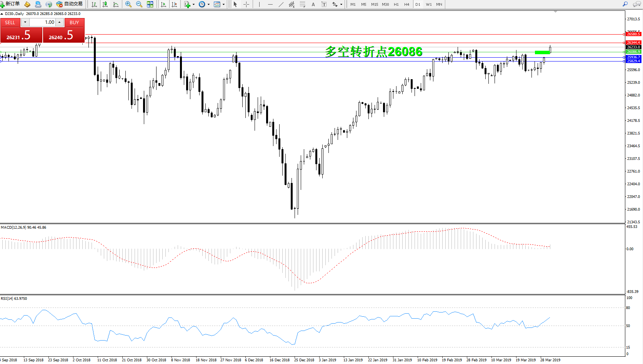
Task: Select the crosshair tool
Action: (247, 4)
